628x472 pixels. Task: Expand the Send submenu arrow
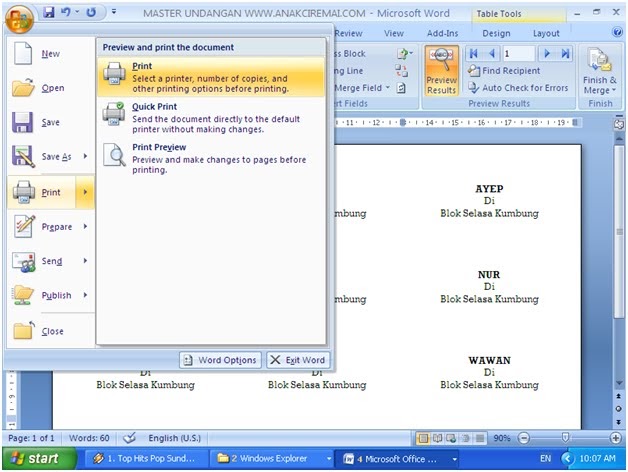coord(85,261)
